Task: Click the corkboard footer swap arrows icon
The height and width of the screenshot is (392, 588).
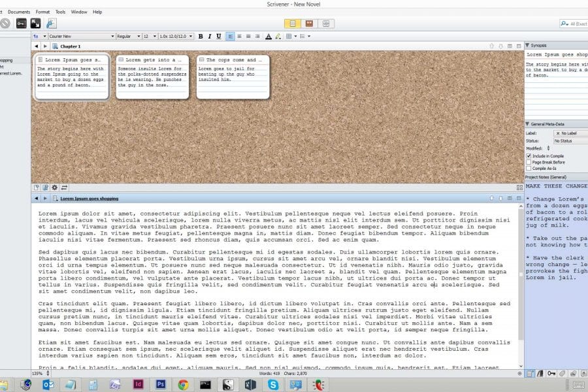Action: click(x=64, y=188)
